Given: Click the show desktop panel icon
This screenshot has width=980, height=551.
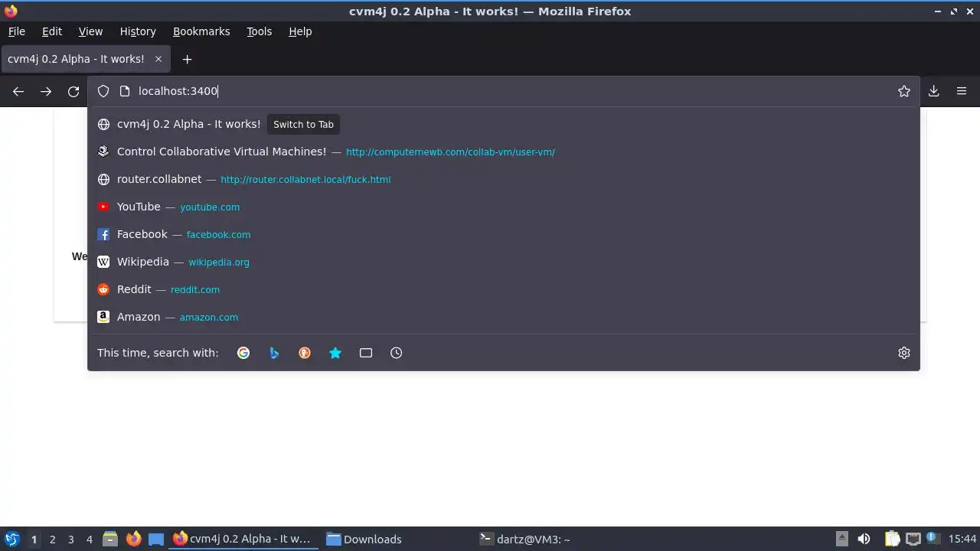Looking at the screenshot, I should point(156,539).
